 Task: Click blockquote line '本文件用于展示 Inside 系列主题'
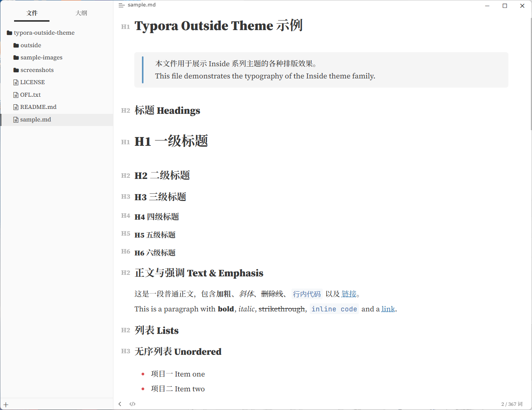pyautogui.click(x=236, y=64)
